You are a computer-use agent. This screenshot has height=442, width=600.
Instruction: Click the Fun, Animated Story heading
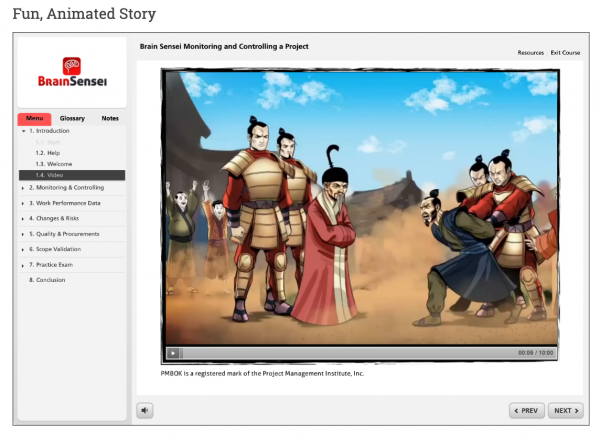(x=84, y=14)
